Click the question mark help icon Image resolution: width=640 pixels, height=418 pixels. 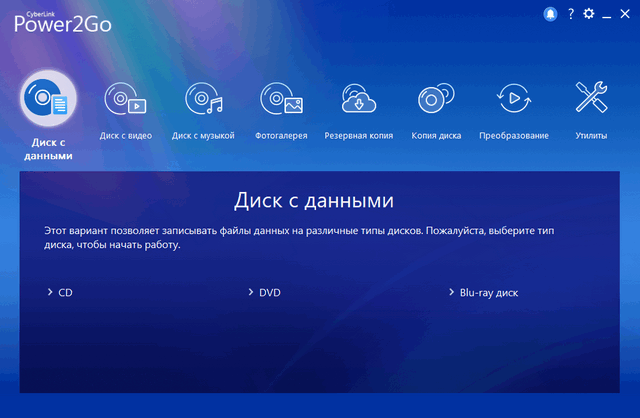(x=571, y=14)
